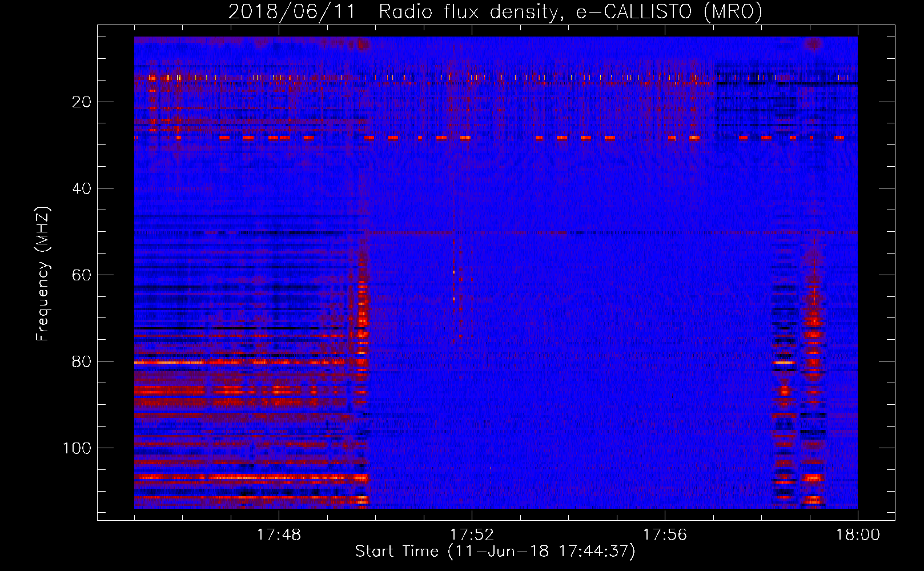Click the 'Frequency (MHZ)' axis label
Image resolution: width=924 pixels, height=571 pixels.
43,274
